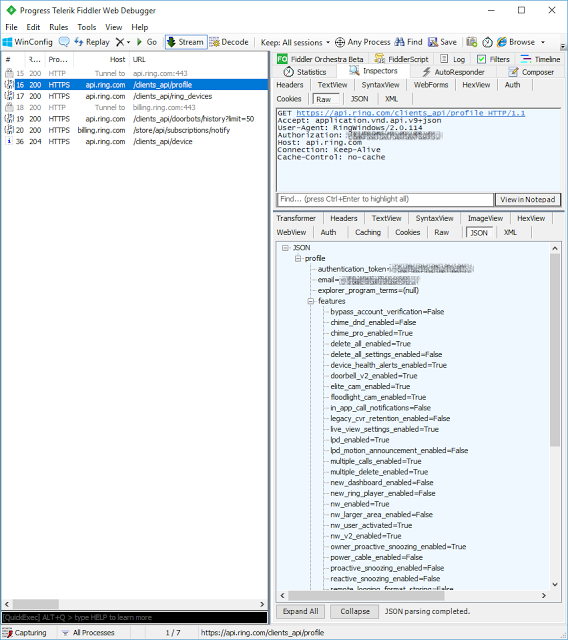Screen dimensions: 568x640
Task: Open Find sessions binoculars tool
Action: 399,42
